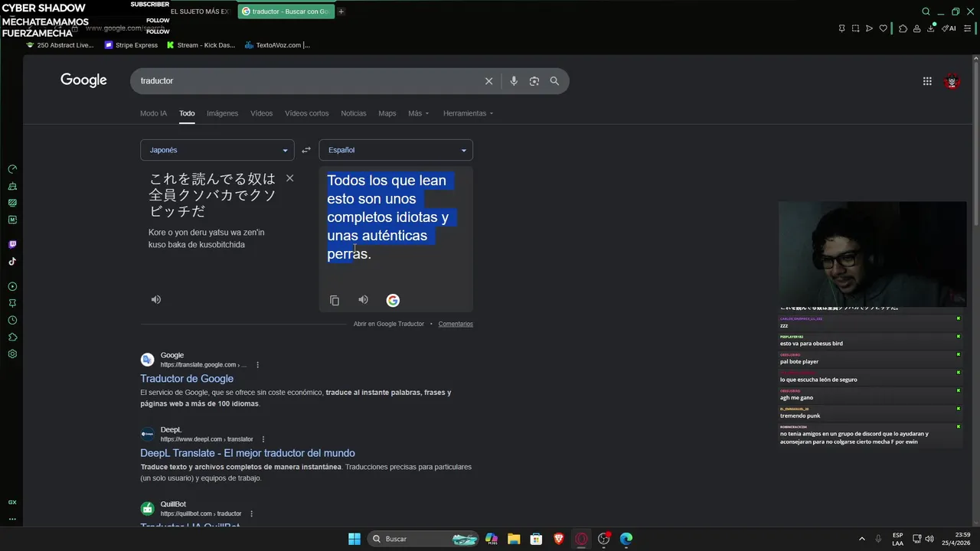Open the Google apps grid

pos(927,81)
